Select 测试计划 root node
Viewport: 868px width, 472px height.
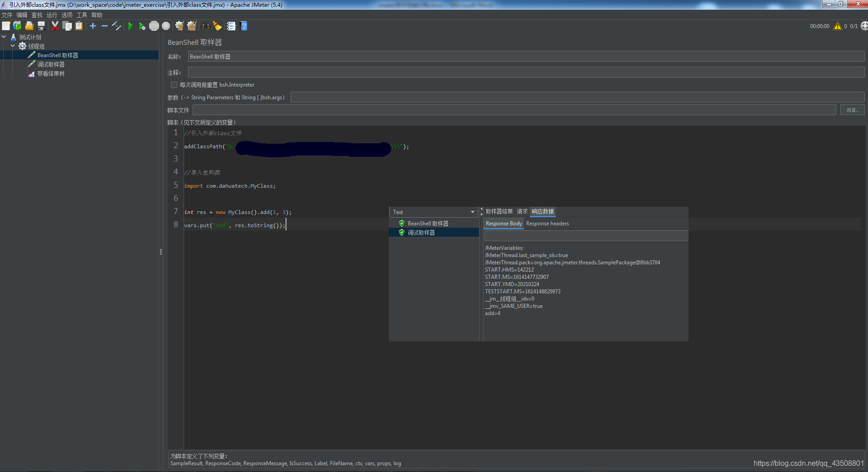point(30,37)
